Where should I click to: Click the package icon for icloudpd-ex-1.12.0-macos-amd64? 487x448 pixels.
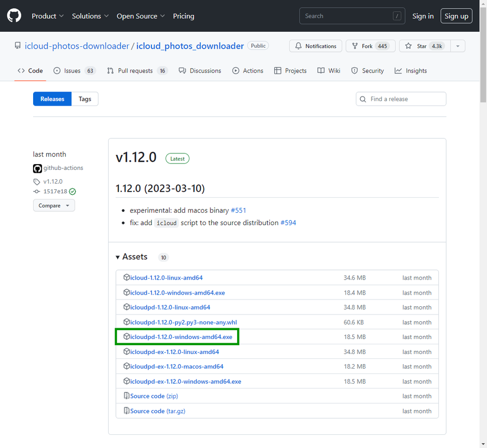tap(127, 366)
